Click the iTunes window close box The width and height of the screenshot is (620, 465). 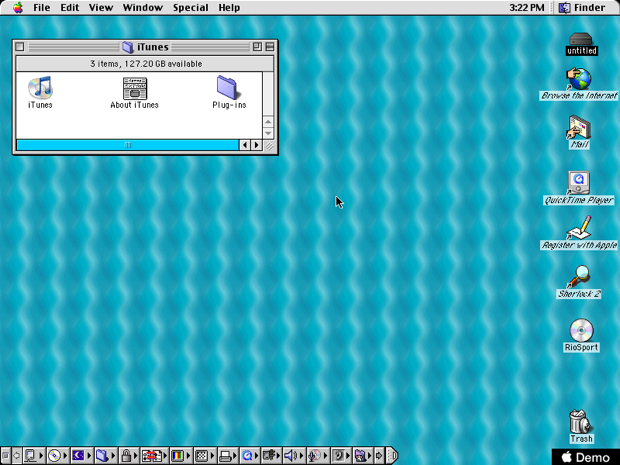click(x=20, y=47)
